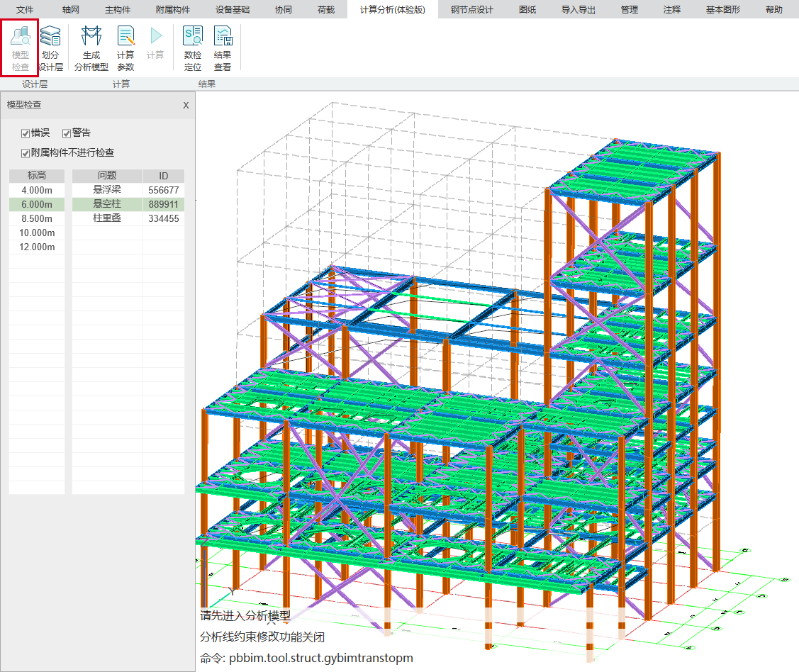
Task: Click the 悬浮梁 issue row
Action: [x=107, y=190]
